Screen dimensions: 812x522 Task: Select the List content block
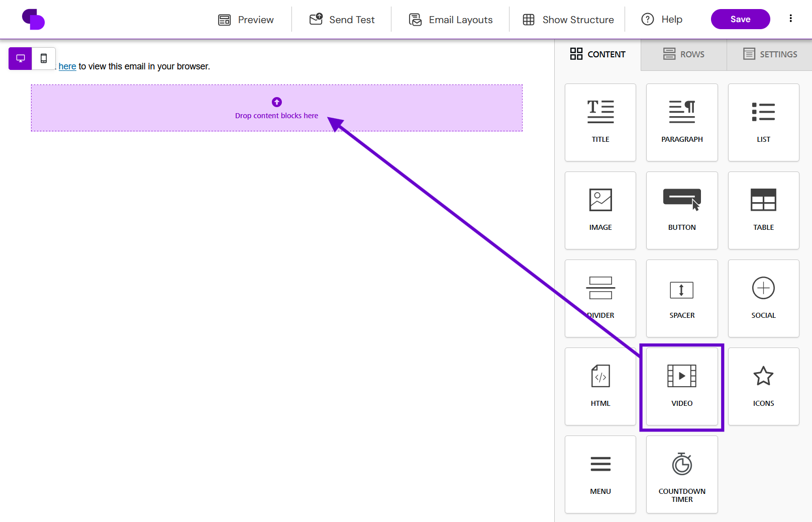tap(763, 122)
